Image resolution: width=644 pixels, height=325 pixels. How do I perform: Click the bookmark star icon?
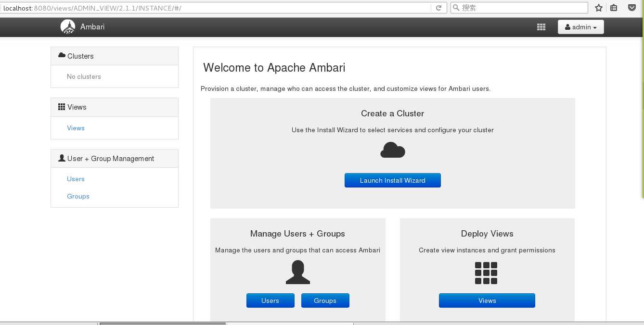(x=598, y=8)
